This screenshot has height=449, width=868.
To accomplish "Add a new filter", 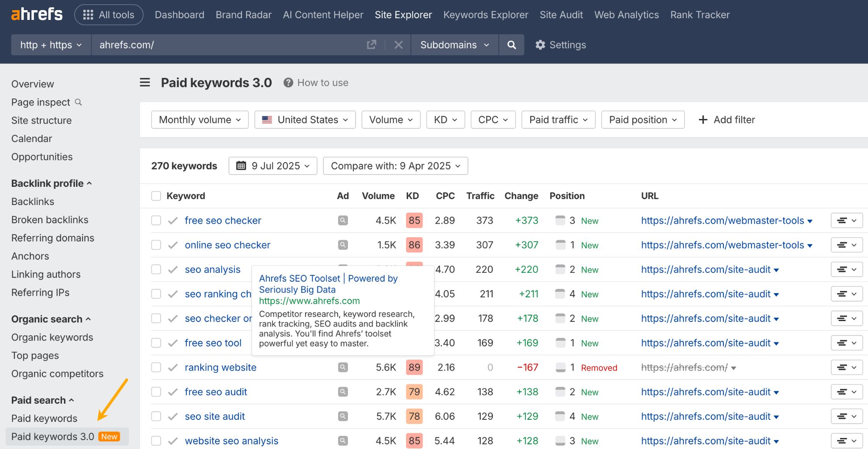I will pos(726,119).
